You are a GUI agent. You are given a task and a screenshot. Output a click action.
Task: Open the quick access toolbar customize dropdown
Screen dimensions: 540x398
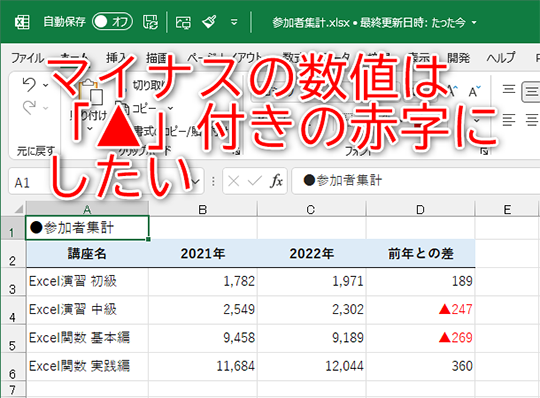tap(234, 23)
